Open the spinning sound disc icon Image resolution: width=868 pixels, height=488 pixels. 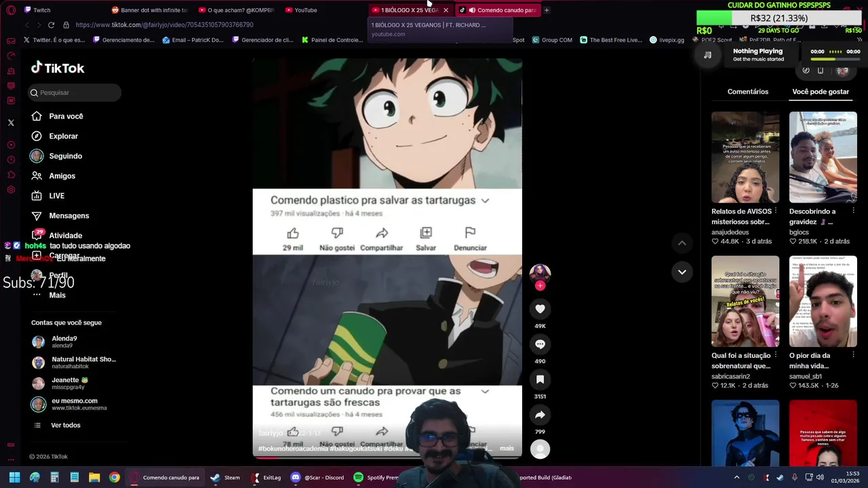click(x=540, y=449)
